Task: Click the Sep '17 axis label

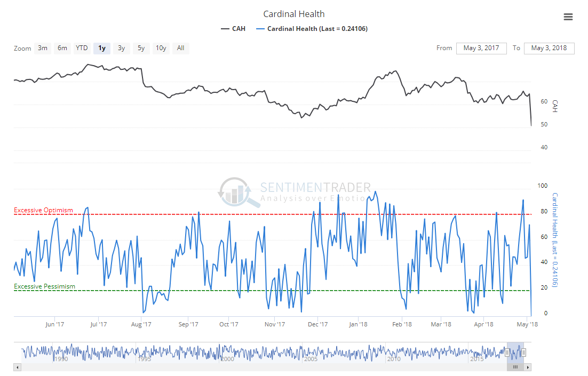Action: click(188, 324)
